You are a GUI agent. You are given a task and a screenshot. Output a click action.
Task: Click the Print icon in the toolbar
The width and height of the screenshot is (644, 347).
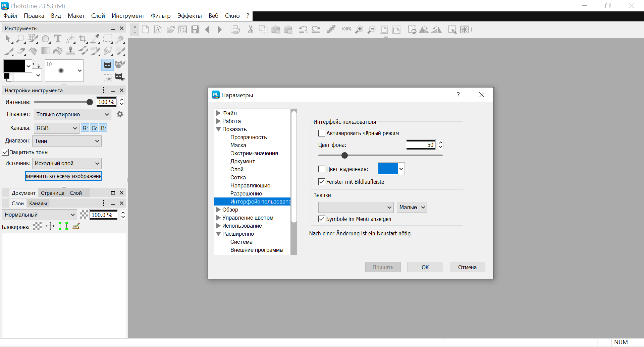click(x=235, y=30)
